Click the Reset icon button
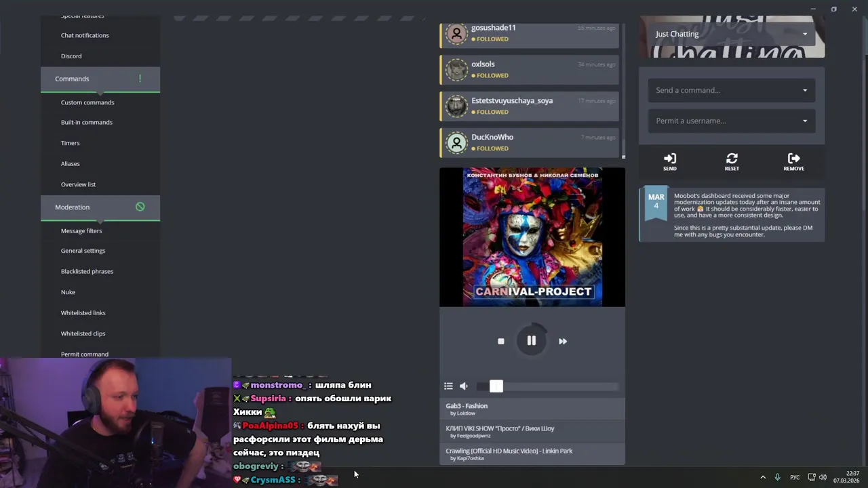 pos(732,162)
